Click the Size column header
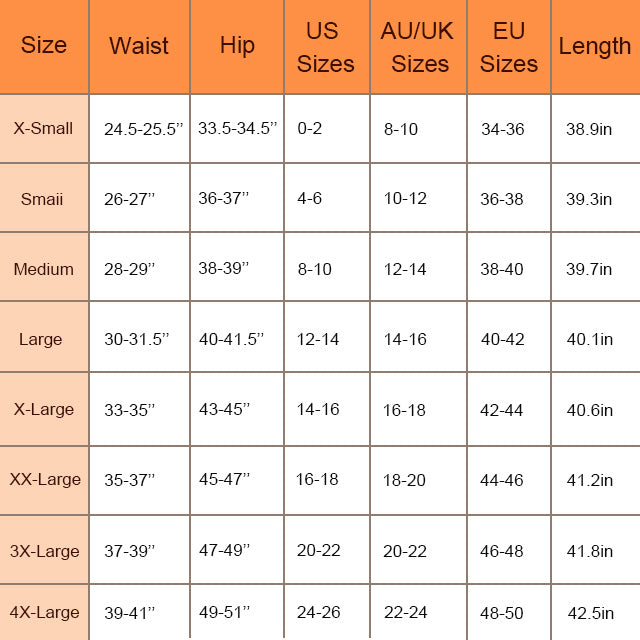 click(x=44, y=46)
